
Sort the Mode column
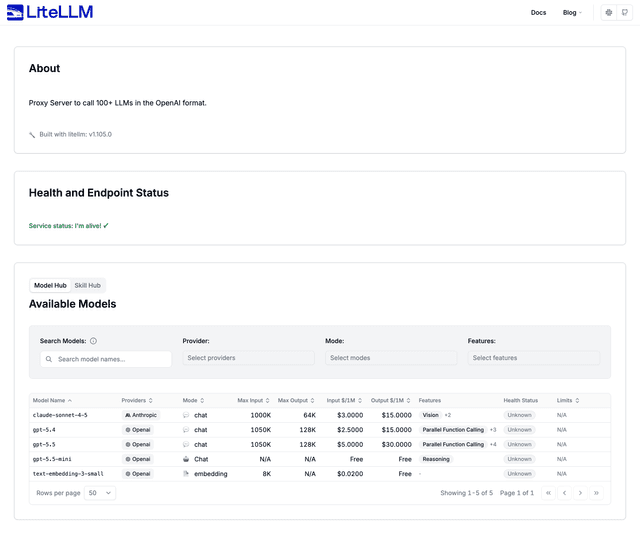[202, 401]
